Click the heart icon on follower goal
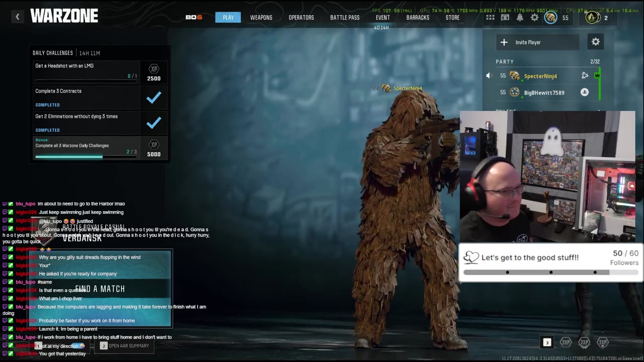The height and width of the screenshot is (362, 644). 471,257
